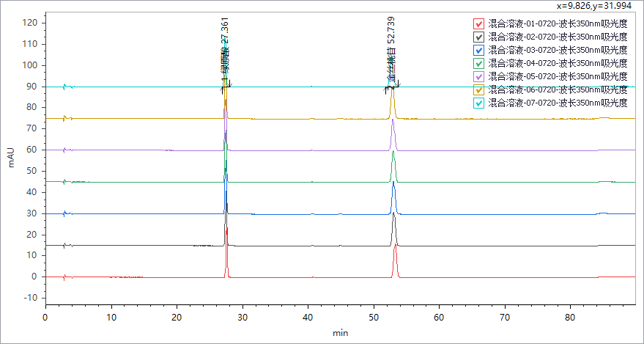Image resolution: width=644 pixels, height=344 pixels.
Task: Select the 混合溶液-01-0720-波长350nm吸光度 legend label
Action: pos(558,23)
